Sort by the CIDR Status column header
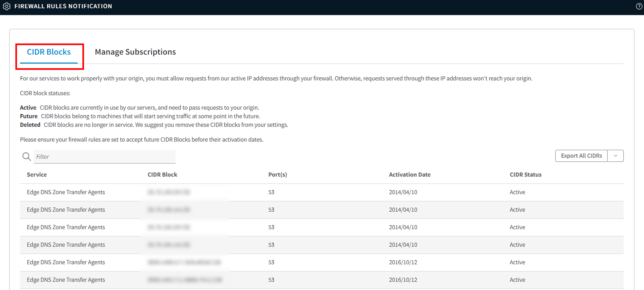This screenshot has height=290, width=644. click(525, 174)
